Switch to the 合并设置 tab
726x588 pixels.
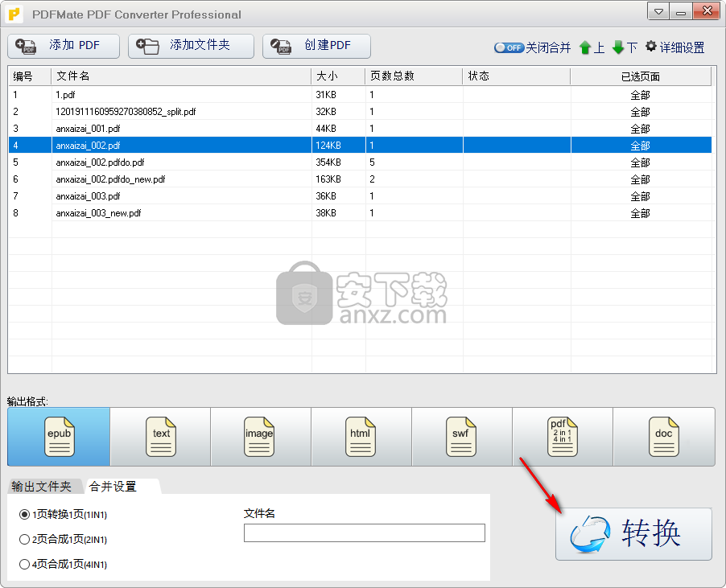click(x=113, y=486)
